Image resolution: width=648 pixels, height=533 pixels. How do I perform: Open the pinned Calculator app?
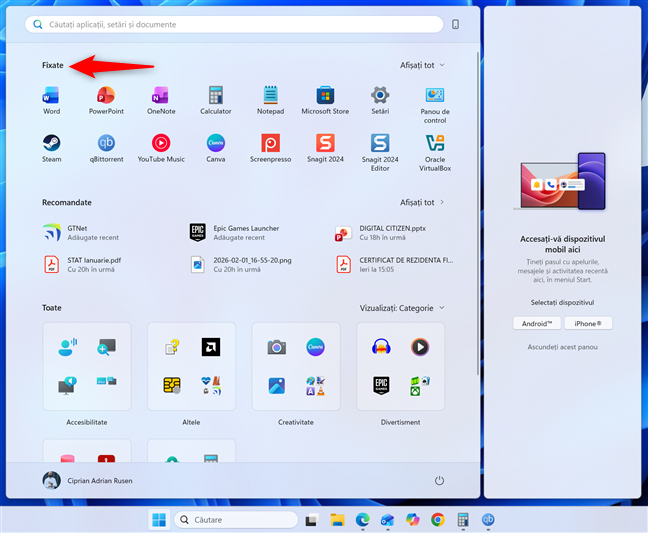click(216, 100)
